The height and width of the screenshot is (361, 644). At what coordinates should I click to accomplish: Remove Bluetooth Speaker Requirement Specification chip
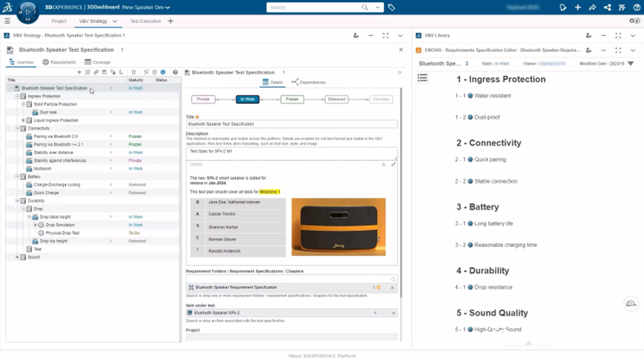click(x=392, y=288)
